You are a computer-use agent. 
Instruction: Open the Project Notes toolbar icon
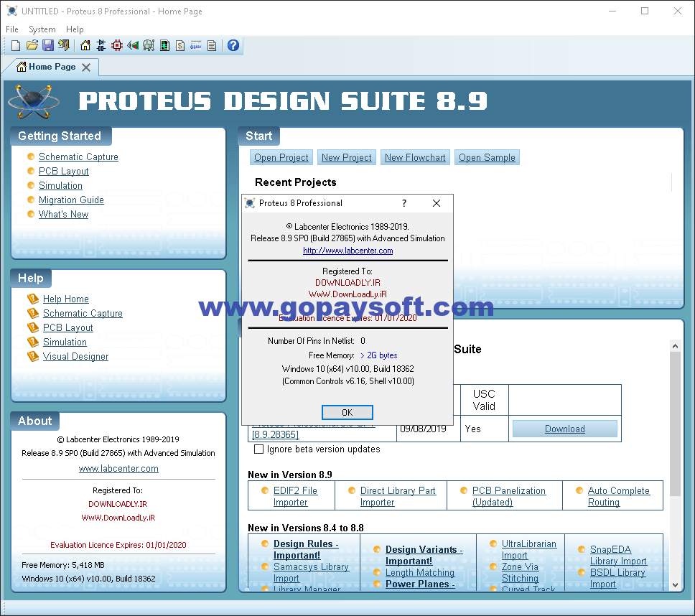tap(212, 45)
